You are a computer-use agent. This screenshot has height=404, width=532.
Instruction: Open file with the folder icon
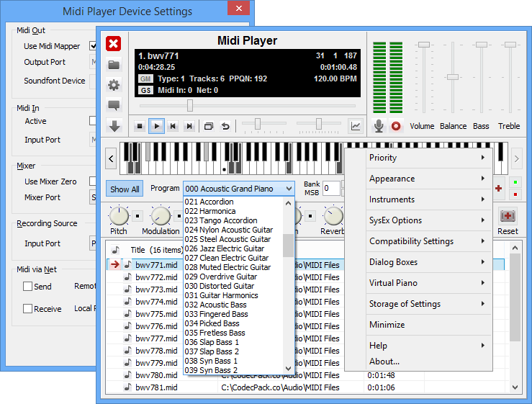114,65
